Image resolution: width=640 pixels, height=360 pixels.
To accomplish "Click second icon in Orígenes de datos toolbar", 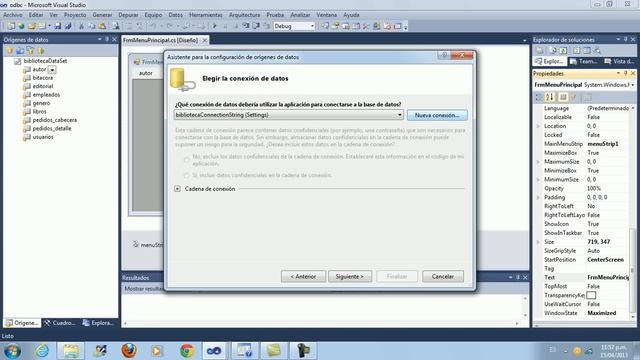I will point(20,51).
